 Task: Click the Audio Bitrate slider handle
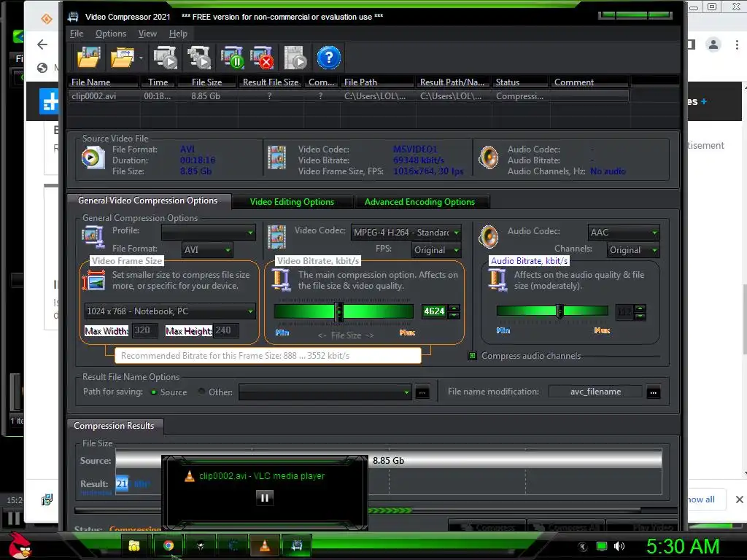(560, 311)
